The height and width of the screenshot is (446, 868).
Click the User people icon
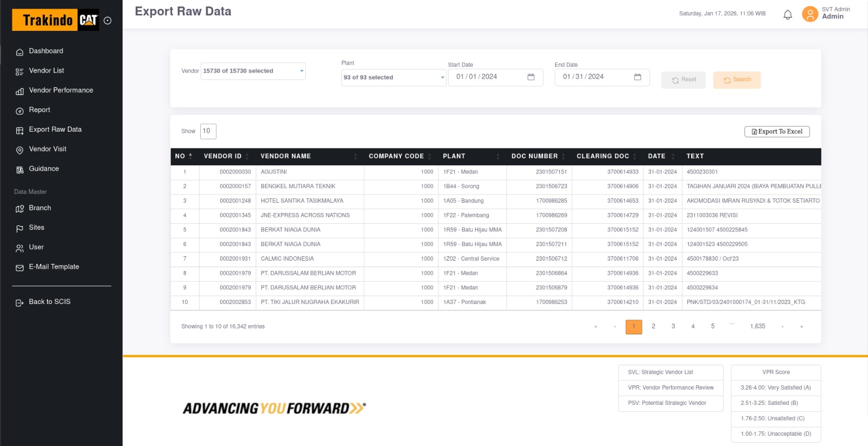(20, 248)
